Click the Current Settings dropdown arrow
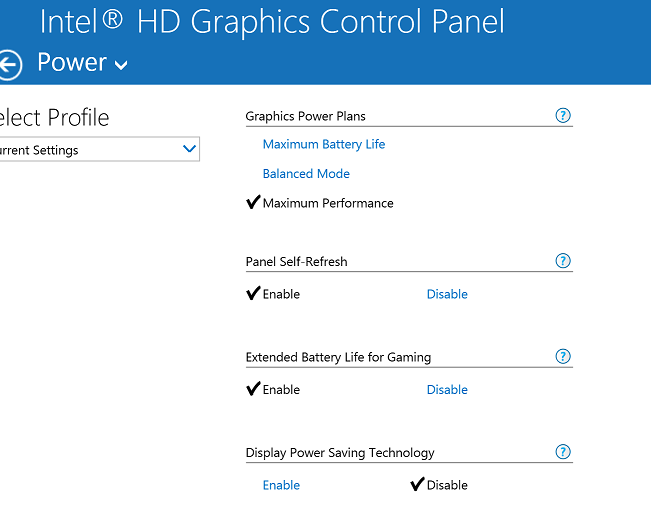This screenshot has height=531, width=651. 189,148
